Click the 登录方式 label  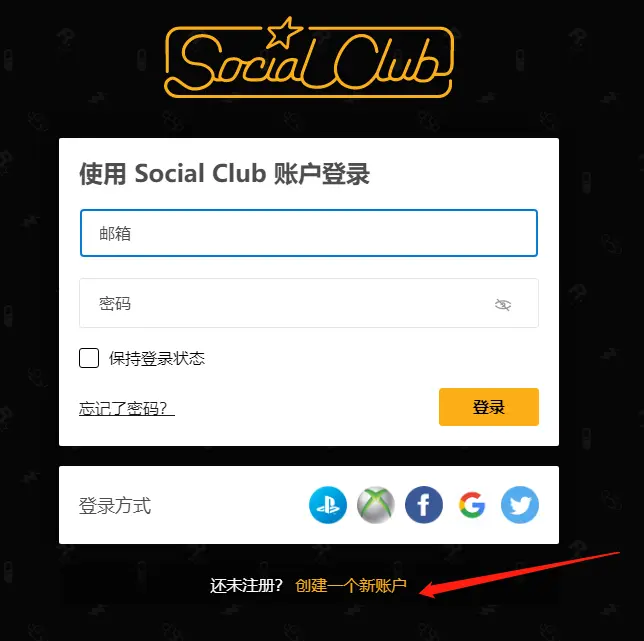(115, 505)
